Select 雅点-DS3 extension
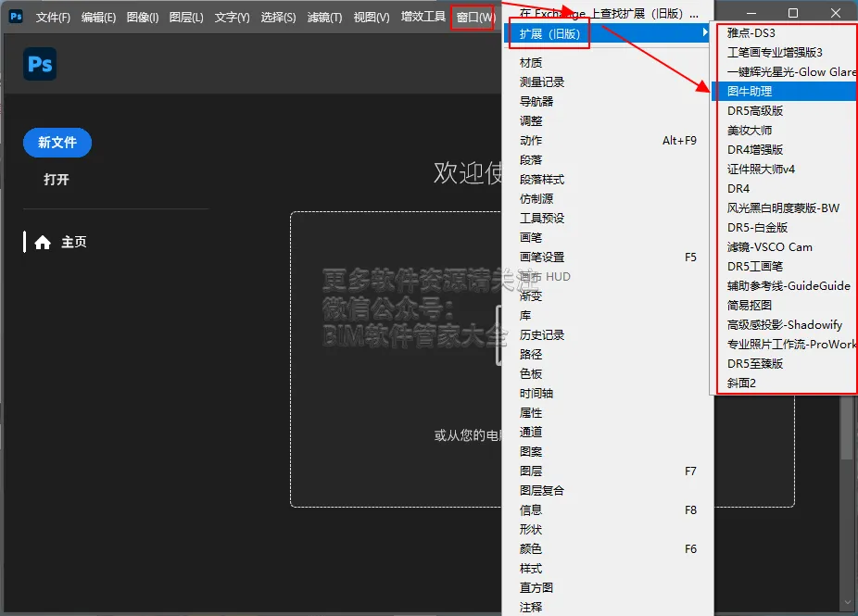 tap(785, 33)
